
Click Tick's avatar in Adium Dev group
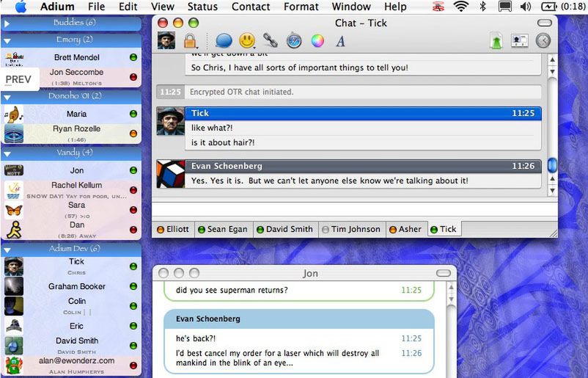14,266
